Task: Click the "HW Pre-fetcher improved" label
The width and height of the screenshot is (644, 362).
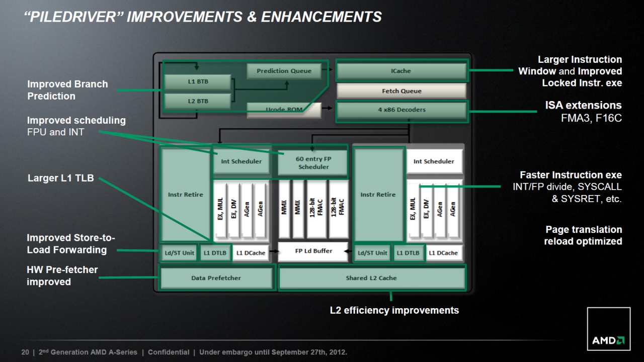Action: (62, 276)
